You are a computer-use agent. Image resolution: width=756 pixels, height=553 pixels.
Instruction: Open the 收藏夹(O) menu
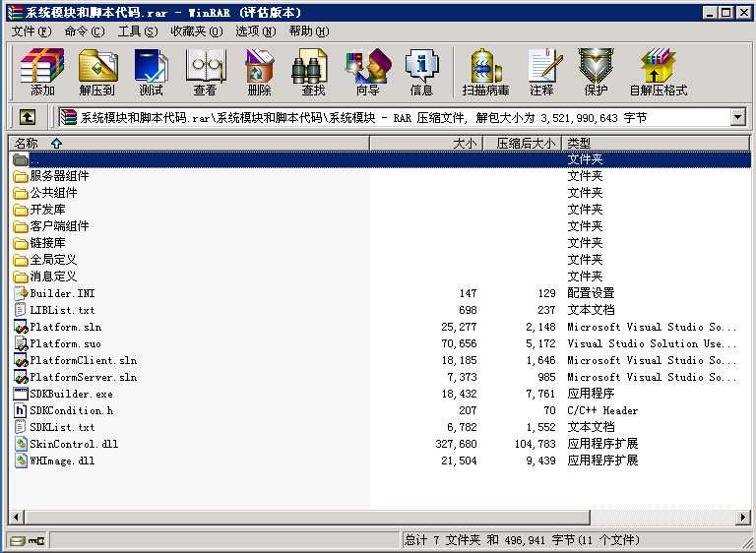pyautogui.click(x=197, y=31)
